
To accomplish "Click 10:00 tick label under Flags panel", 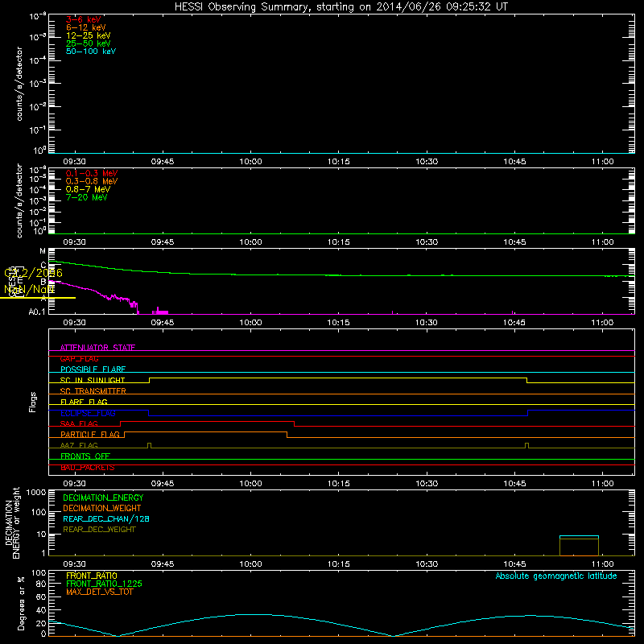I will coord(250,484).
